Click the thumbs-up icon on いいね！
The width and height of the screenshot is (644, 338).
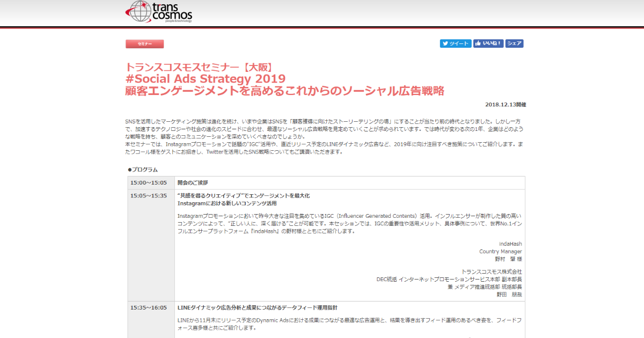(478, 44)
